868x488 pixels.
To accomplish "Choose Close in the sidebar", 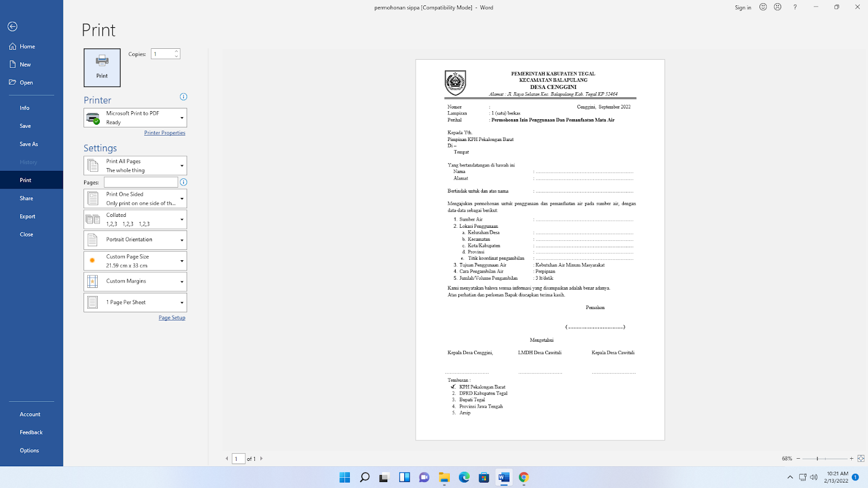I will tap(31, 234).
